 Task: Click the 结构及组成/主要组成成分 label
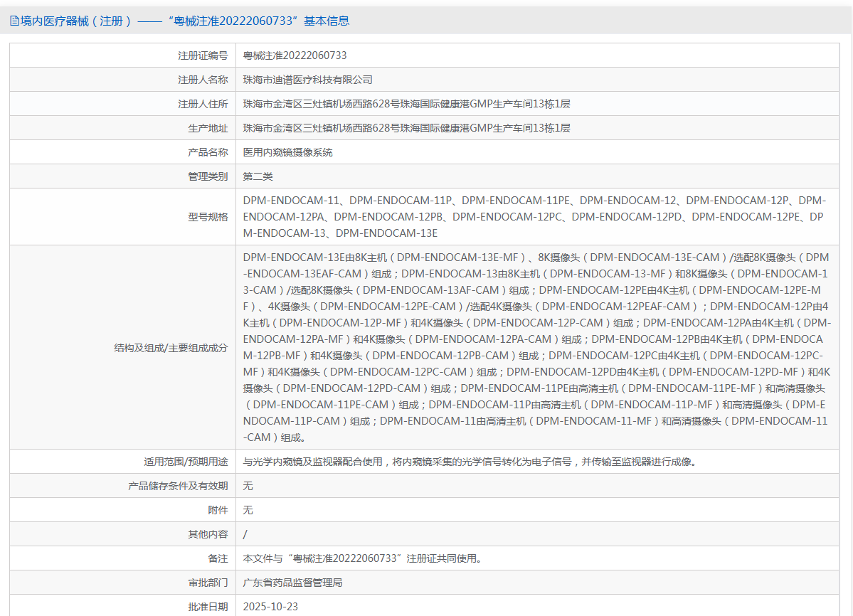pyautogui.click(x=171, y=348)
